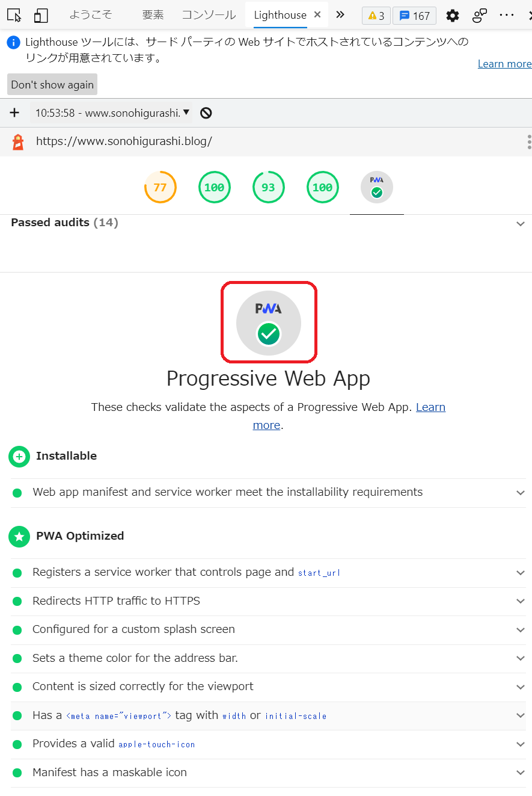Image resolution: width=532 pixels, height=796 pixels.
Task: Open the report selector dropdown 10:53:58
Action: pos(112,113)
